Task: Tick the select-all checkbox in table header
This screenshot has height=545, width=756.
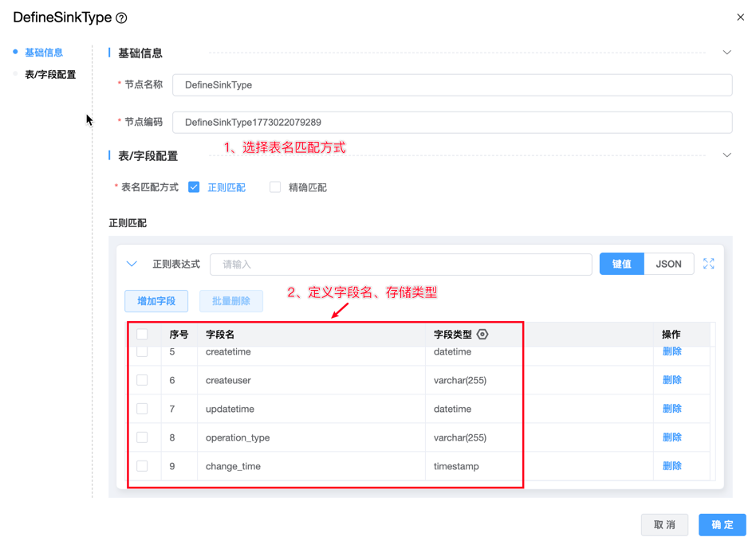Action: [x=142, y=335]
